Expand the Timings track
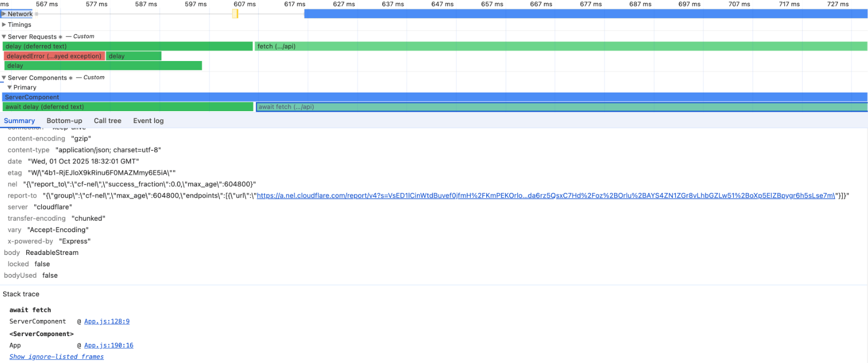 4,25
